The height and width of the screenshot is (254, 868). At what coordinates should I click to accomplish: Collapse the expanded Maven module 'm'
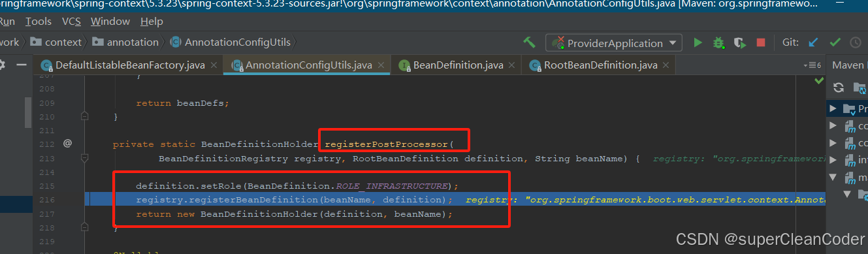click(x=833, y=177)
